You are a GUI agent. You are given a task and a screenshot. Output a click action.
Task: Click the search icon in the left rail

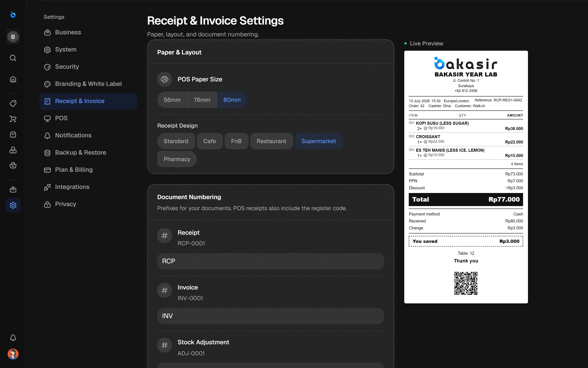point(13,58)
